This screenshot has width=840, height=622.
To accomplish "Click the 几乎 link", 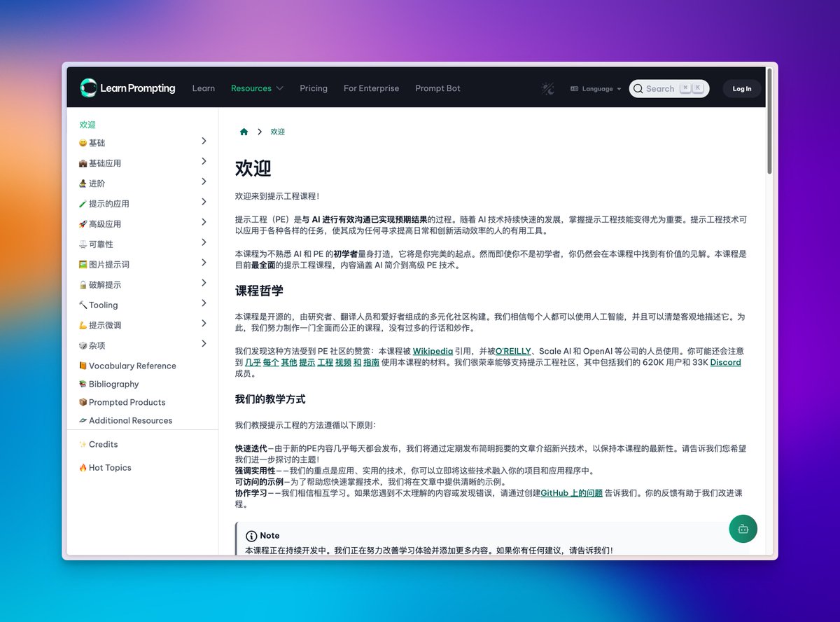I will [x=252, y=362].
